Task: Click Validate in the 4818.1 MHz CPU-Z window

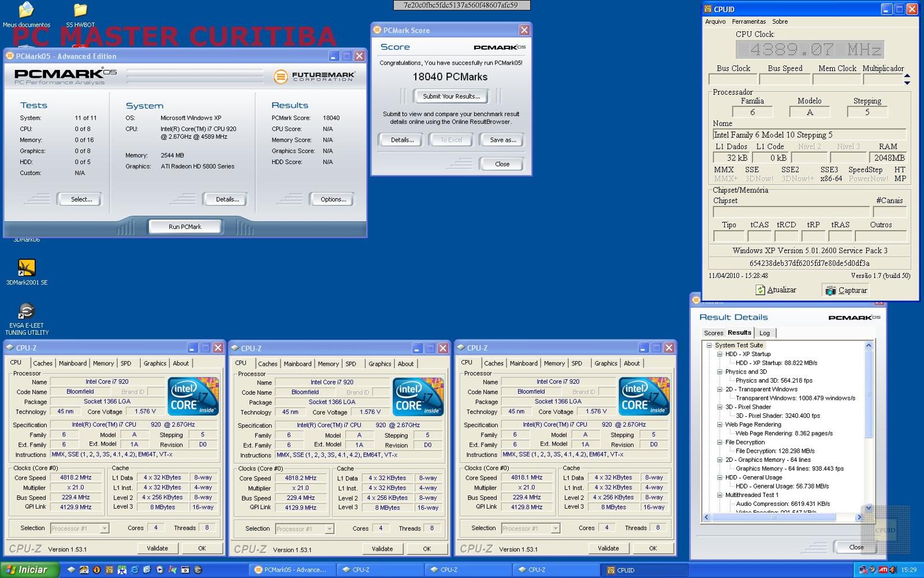Action: point(608,549)
